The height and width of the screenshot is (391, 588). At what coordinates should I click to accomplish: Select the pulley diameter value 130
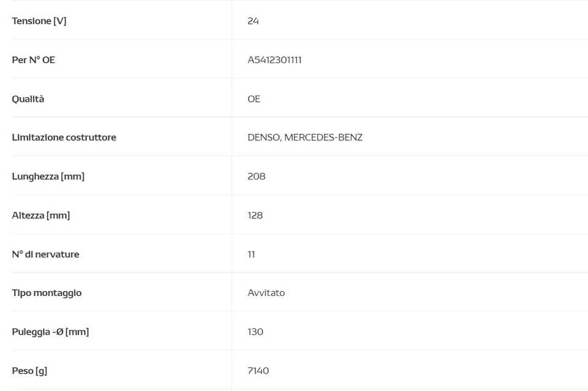click(255, 332)
